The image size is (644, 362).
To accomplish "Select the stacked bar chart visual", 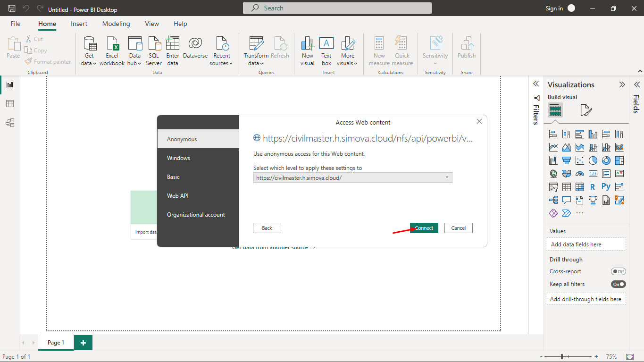I will 553,135.
